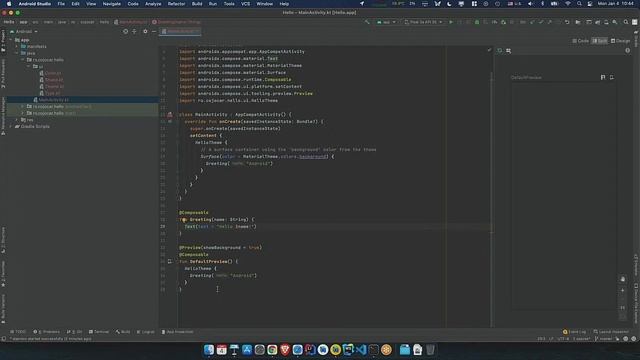The image size is (640, 360).
Task: Open the Refactor menu
Action: (x=176, y=4)
